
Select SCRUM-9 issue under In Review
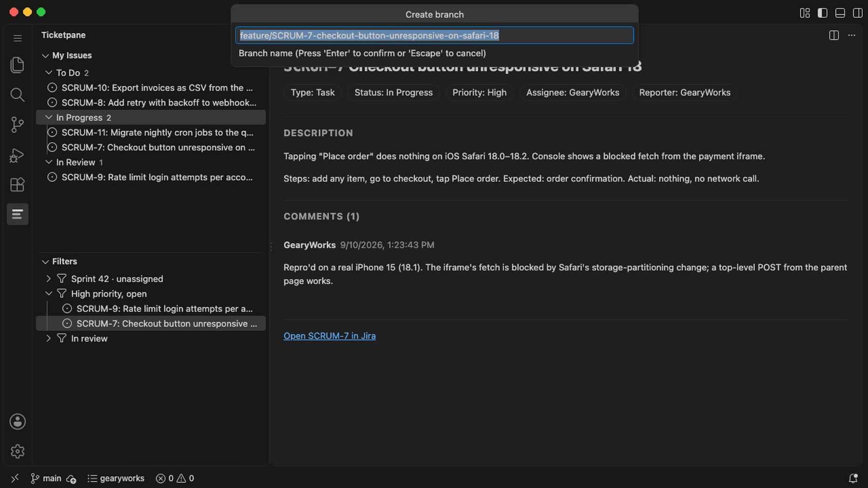tap(151, 177)
